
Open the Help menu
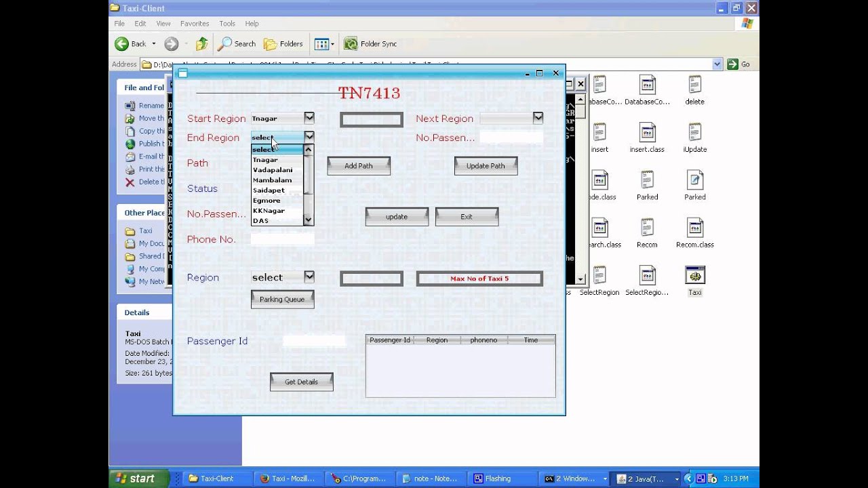pos(252,24)
